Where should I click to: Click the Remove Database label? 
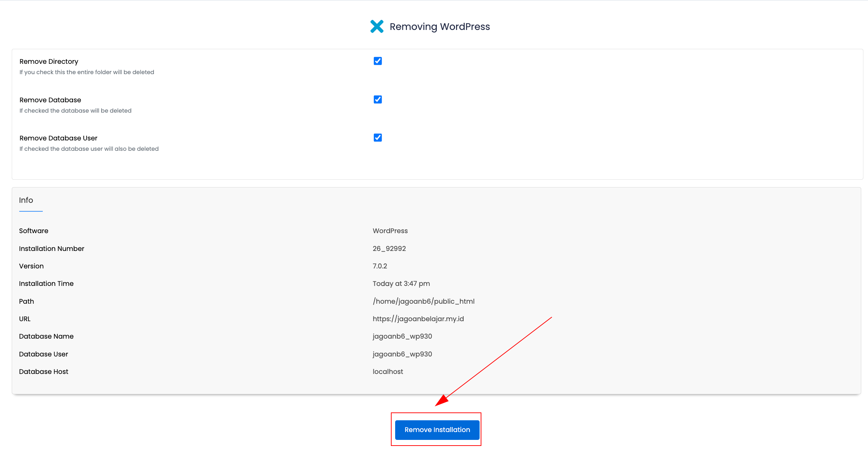pos(50,100)
